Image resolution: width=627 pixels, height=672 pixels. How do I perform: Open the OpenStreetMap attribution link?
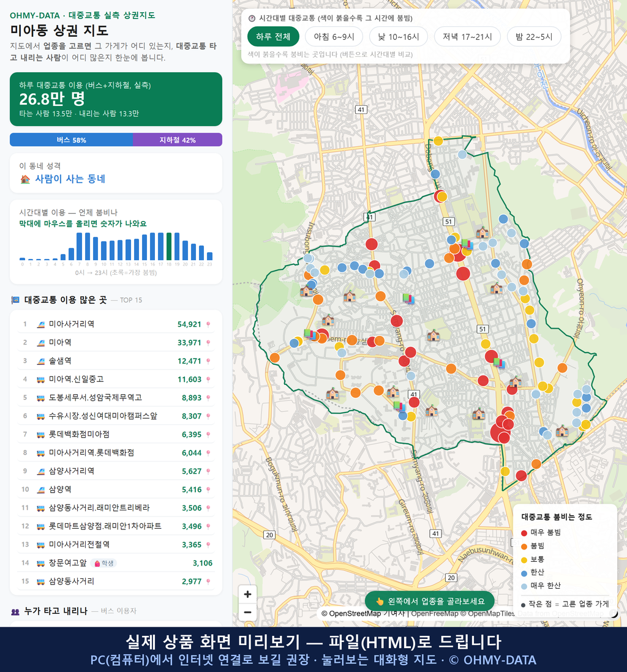[x=355, y=613]
